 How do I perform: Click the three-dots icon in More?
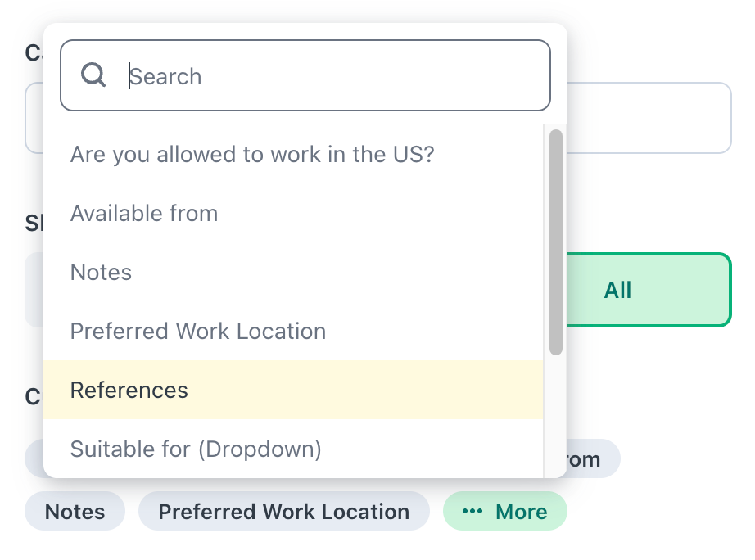point(472,512)
